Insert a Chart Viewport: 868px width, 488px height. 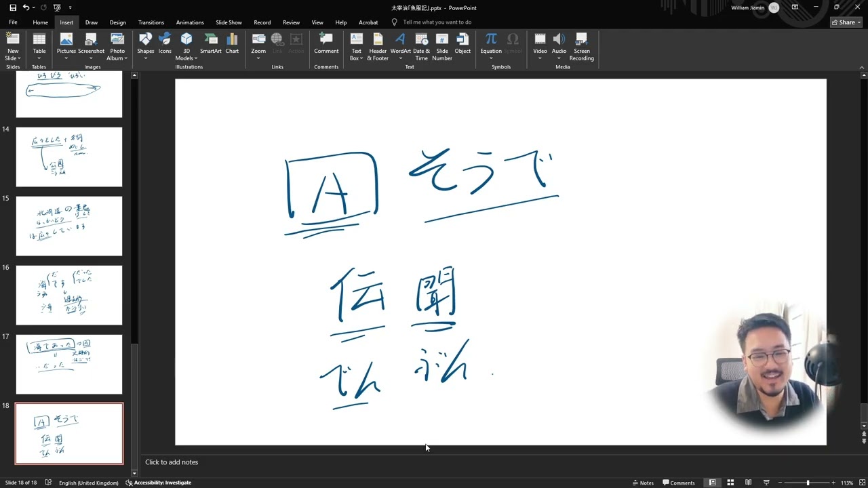(x=232, y=44)
